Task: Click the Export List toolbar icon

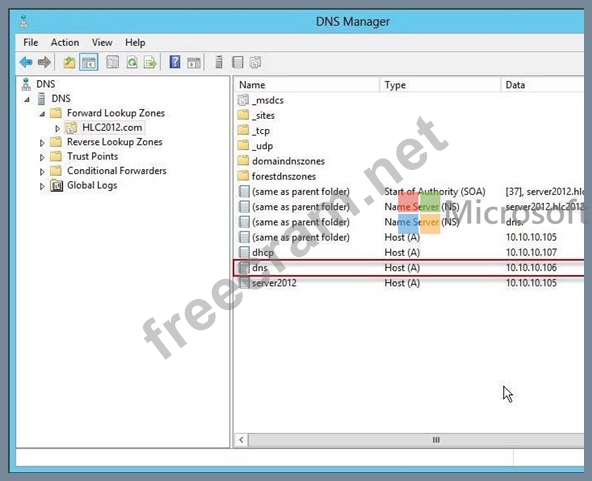Action: tap(150, 62)
